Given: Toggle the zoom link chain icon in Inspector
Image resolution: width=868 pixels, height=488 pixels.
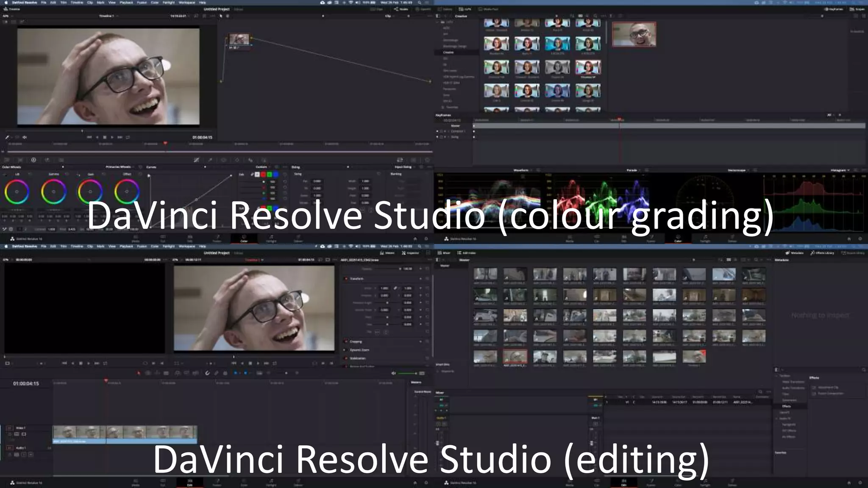Looking at the screenshot, I should [395, 288].
